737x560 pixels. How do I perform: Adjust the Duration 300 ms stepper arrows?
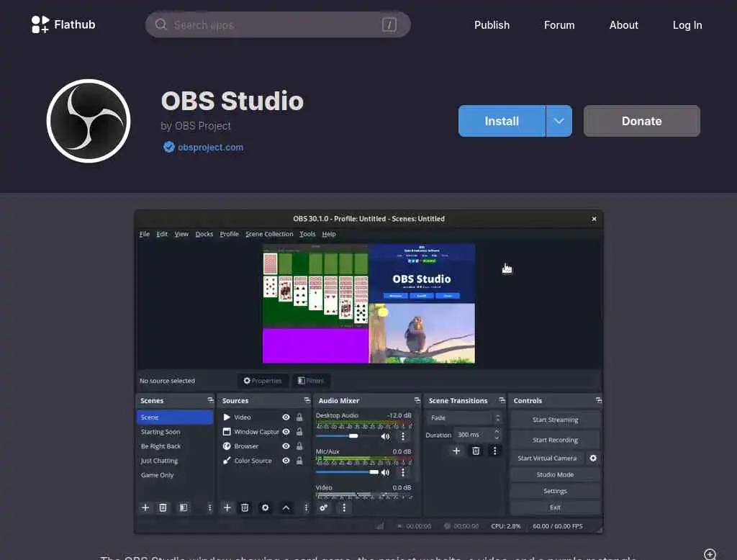(497, 435)
